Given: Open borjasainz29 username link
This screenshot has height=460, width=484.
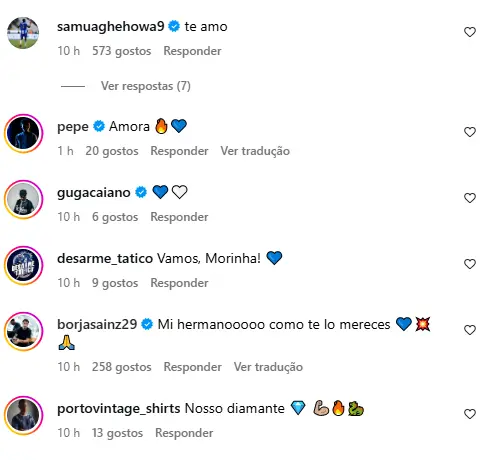Looking at the screenshot, I should (x=97, y=324).
